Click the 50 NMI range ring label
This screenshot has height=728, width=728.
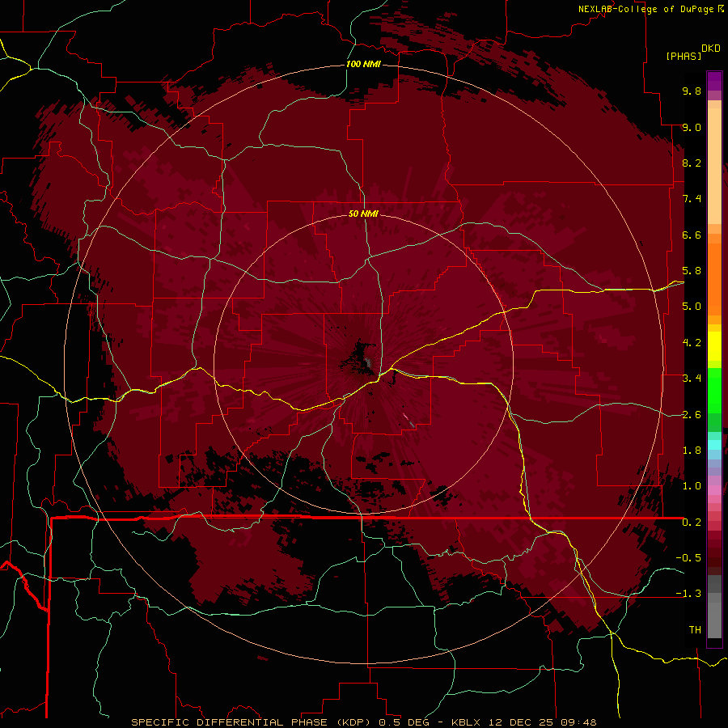(x=363, y=214)
